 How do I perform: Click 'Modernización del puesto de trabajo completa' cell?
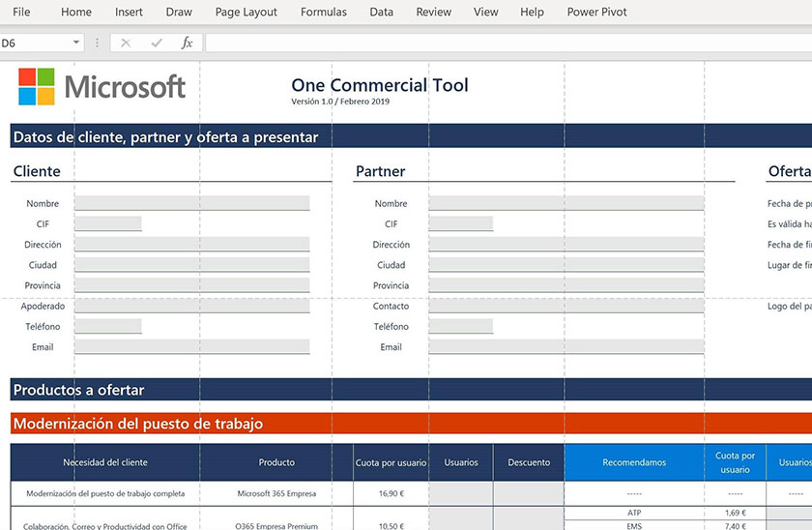click(x=105, y=493)
